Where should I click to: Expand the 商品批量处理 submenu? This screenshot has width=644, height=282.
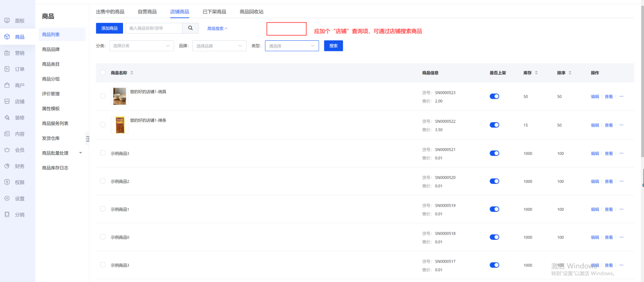point(62,153)
